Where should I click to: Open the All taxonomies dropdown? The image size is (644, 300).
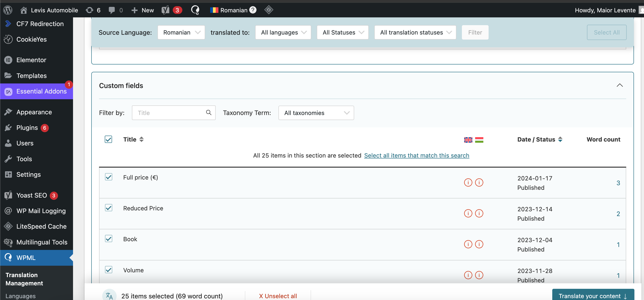pyautogui.click(x=316, y=113)
